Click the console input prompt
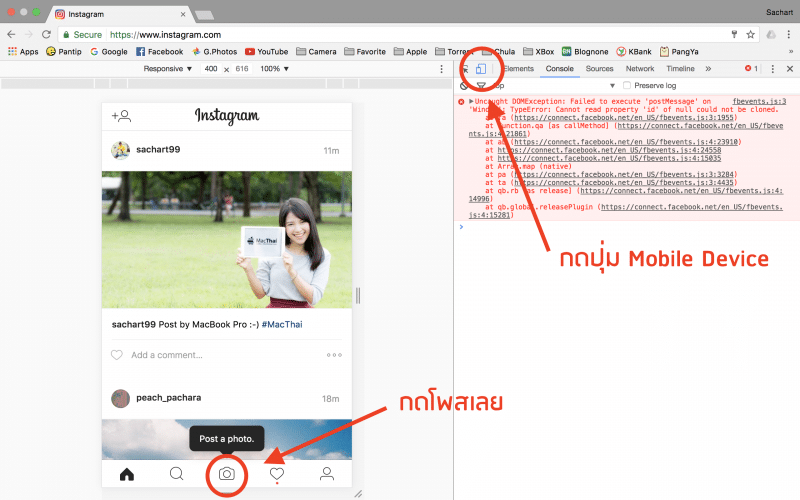This screenshot has height=500, width=800. pos(627,227)
